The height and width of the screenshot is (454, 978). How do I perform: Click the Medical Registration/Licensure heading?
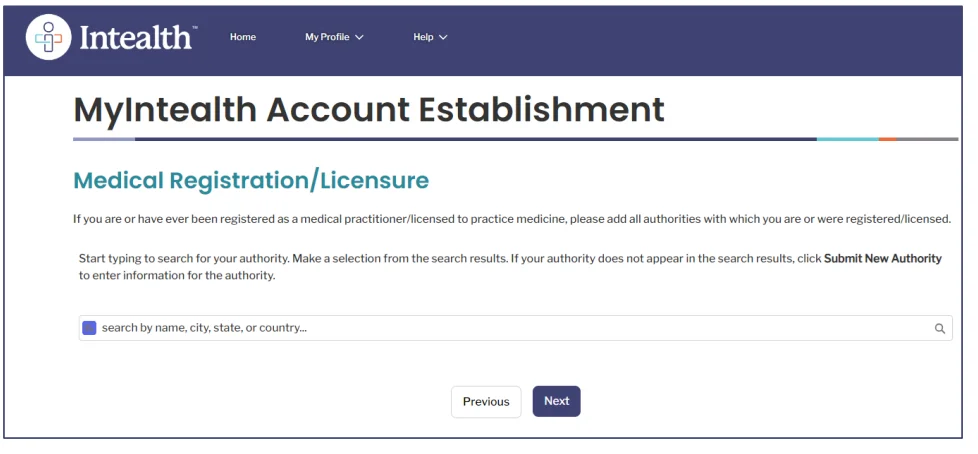pos(251,181)
